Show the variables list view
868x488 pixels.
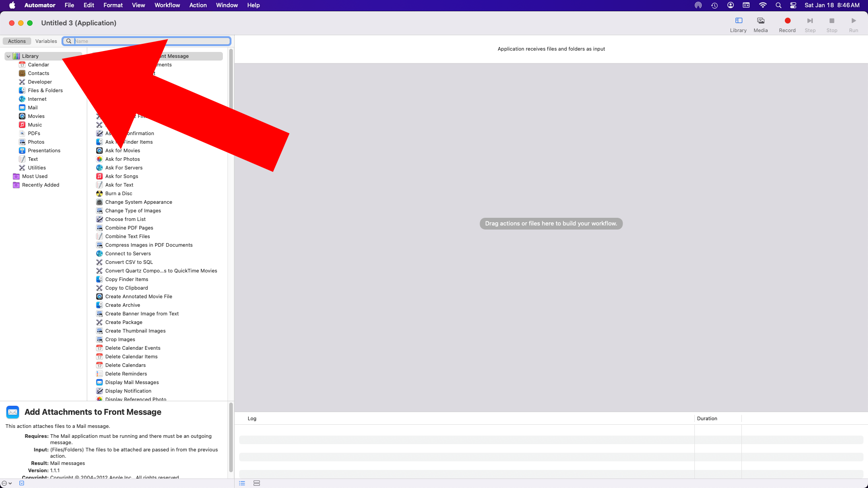[x=257, y=483]
